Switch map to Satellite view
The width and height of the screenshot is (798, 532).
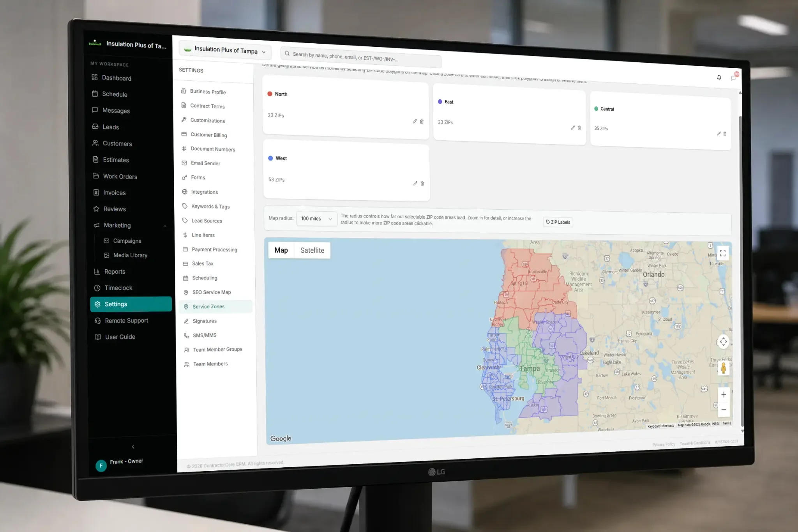click(312, 250)
